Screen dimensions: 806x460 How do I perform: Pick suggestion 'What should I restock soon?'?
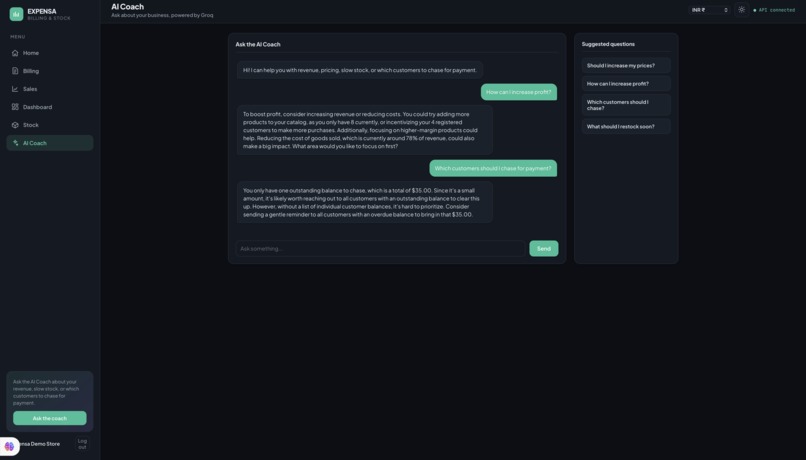(x=626, y=126)
